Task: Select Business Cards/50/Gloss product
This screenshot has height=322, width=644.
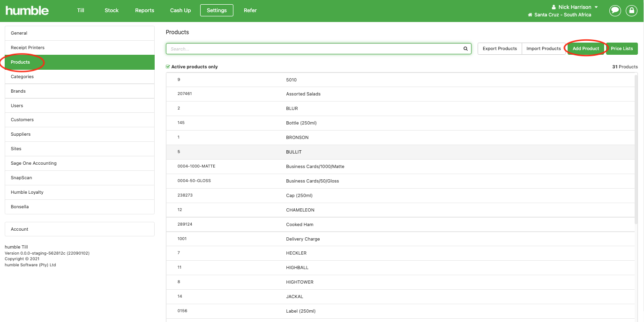Action: coord(400,181)
